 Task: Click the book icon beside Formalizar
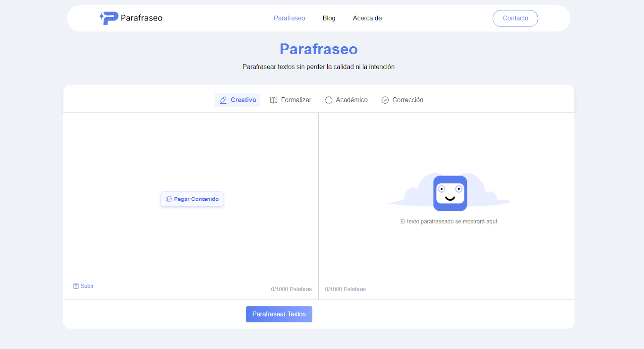click(274, 100)
